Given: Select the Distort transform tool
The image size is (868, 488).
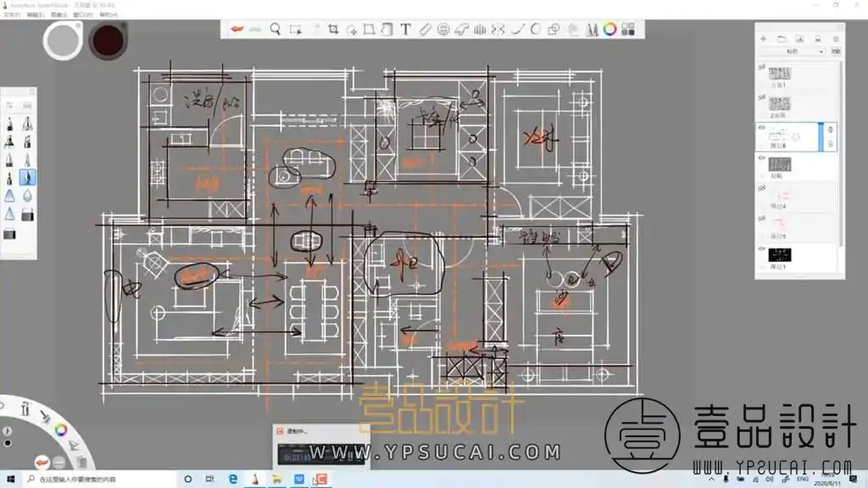Looking at the screenshot, I should (x=370, y=30).
